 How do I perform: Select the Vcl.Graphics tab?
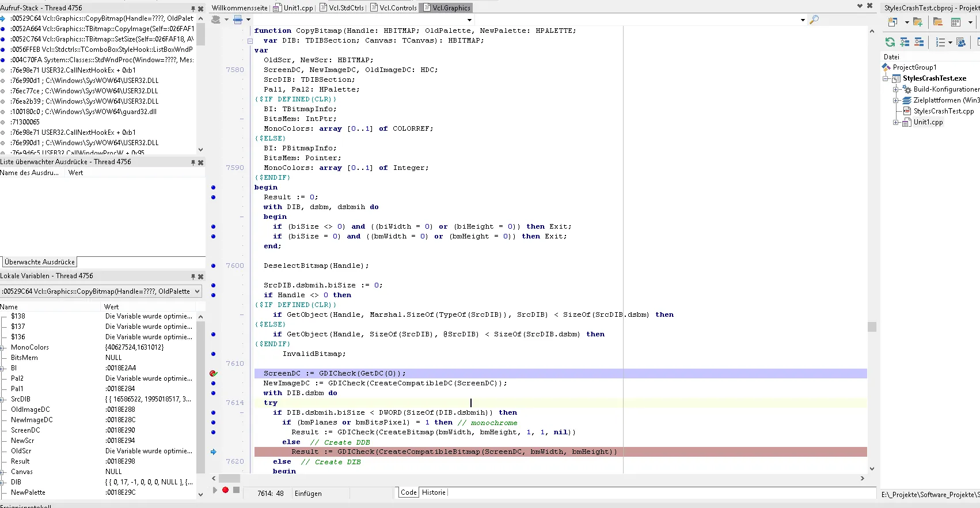click(x=447, y=8)
